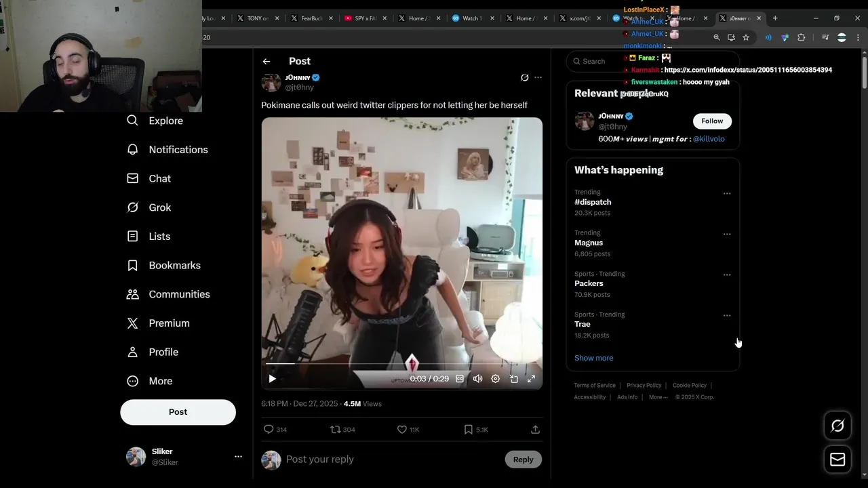Open the post's three-dot more menu
The width and height of the screenshot is (868, 488).
click(538, 78)
